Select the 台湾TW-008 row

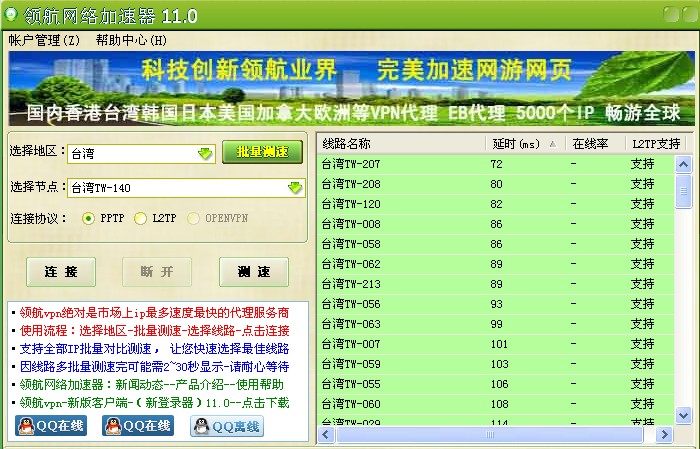click(x=496, y=224)
